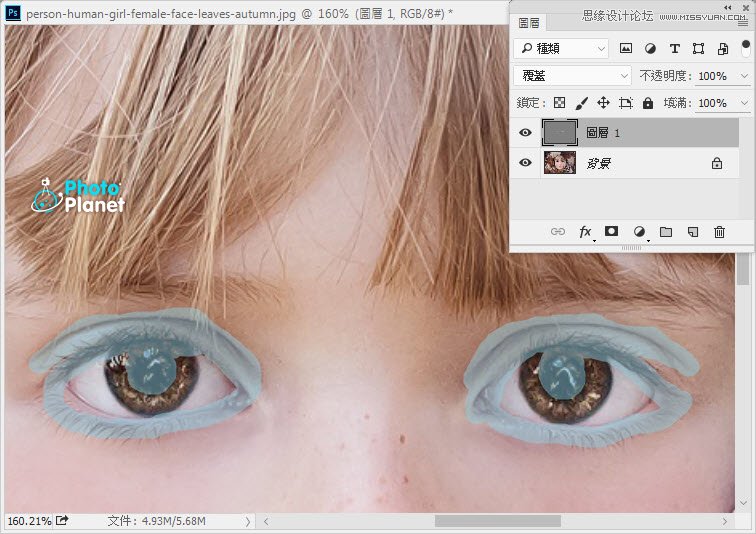Screen dimensions: 756x534
Task: Click horizontal scrollbar left arrow
Action: coord(266,521)
